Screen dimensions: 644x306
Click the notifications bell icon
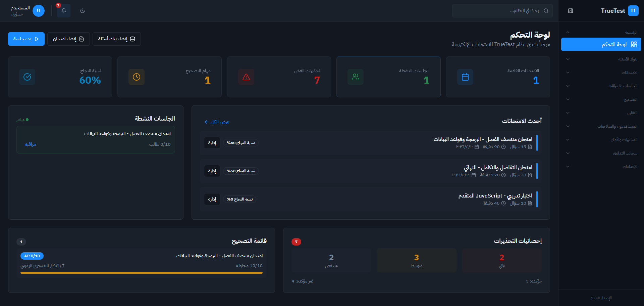pos(63,11)
